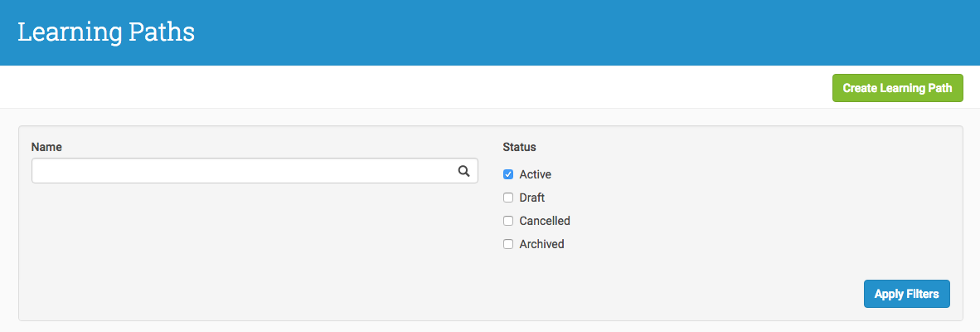The image size is (980, 332).
Task: Tick the Cancelled status checkbox
Action: (508, 221)
